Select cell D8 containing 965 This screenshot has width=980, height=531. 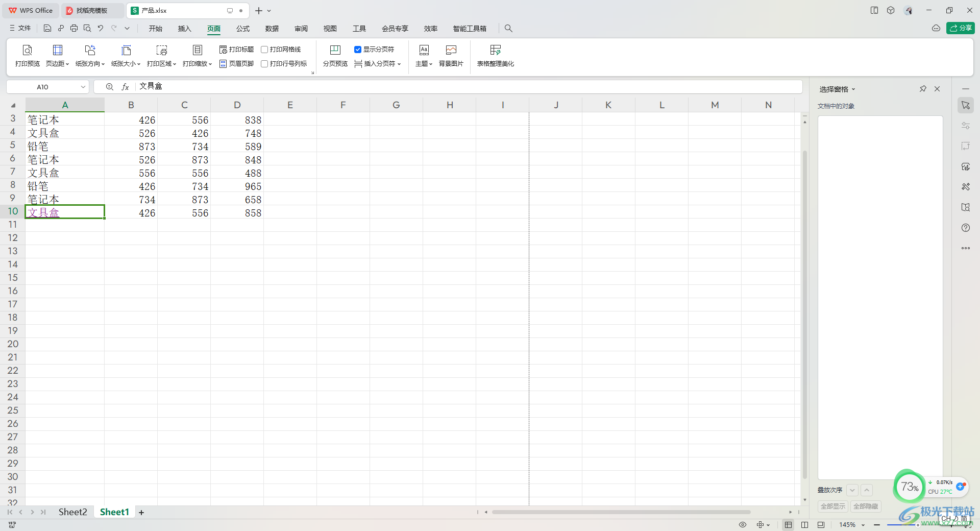tap(237, 186)
